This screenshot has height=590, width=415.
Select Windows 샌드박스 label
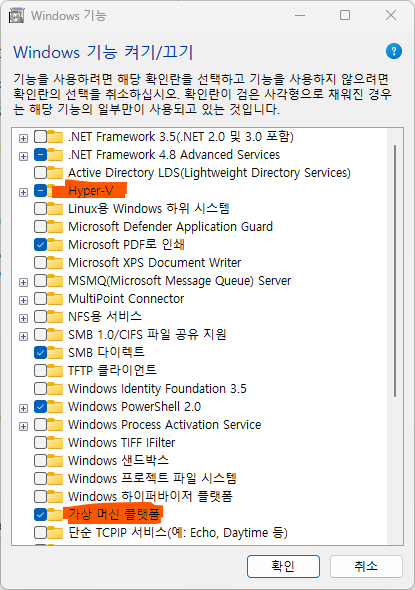point(118,461)
